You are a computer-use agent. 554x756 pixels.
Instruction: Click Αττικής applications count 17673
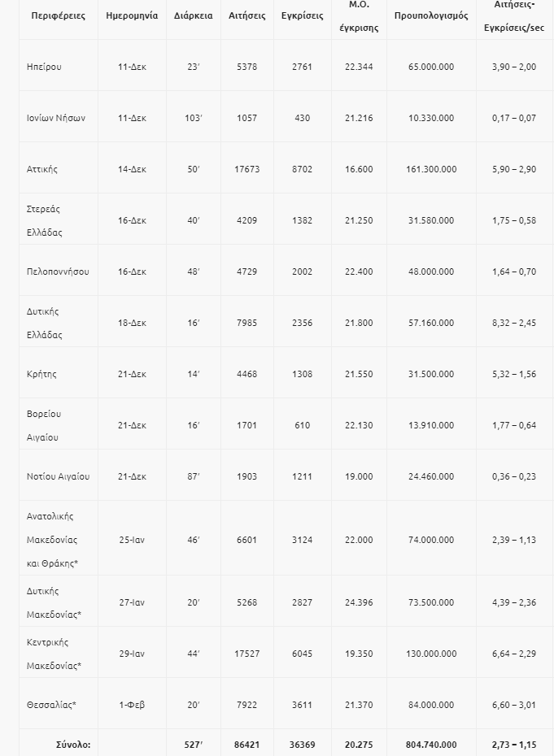tap(246, 169)
